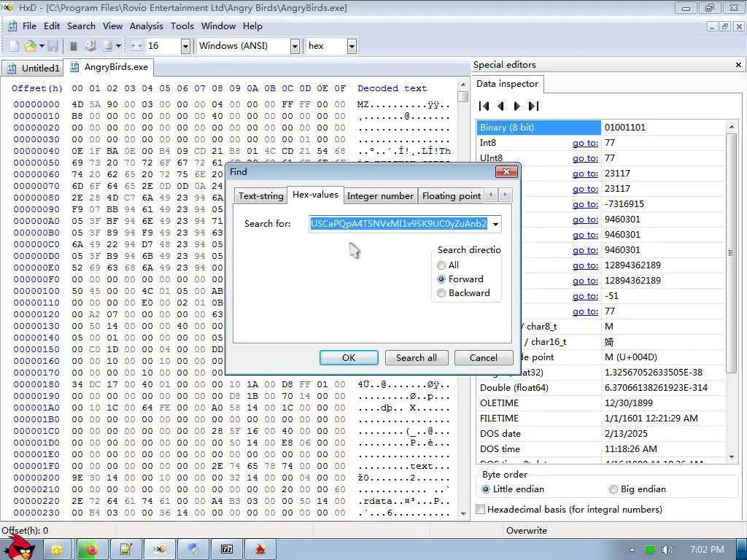
Task: Click HxD document icon beside File menu
Action: coord(12,26)
